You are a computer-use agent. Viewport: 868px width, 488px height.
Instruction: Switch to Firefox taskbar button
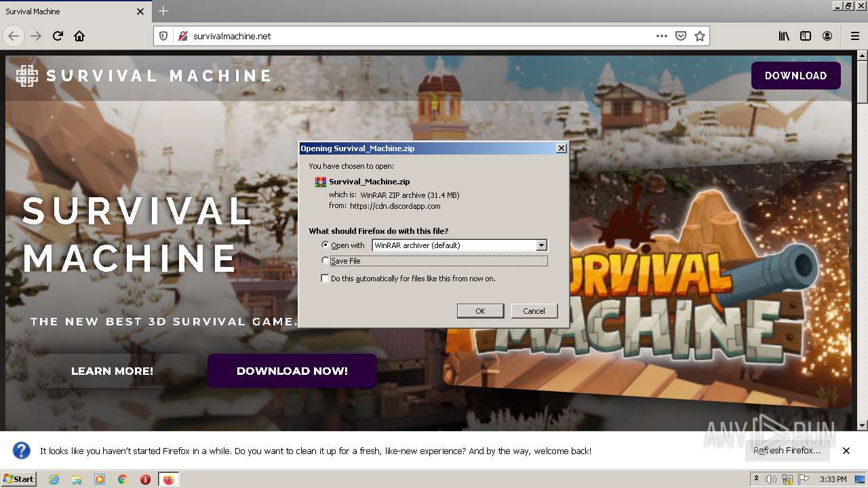[x=168, y=479]
